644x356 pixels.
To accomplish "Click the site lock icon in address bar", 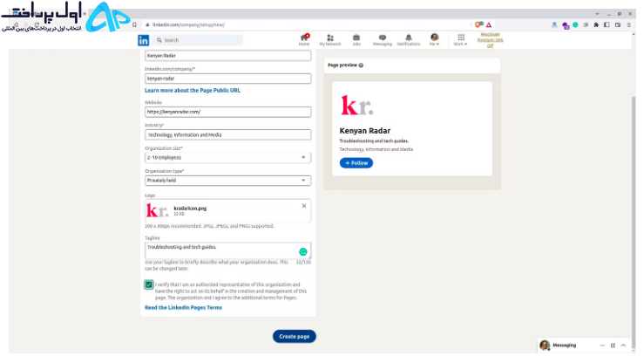I will (x=147, y=24).
